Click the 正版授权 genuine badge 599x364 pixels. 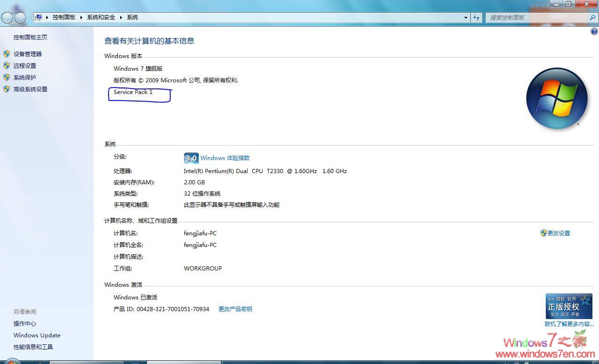click(x=569, y=306)
